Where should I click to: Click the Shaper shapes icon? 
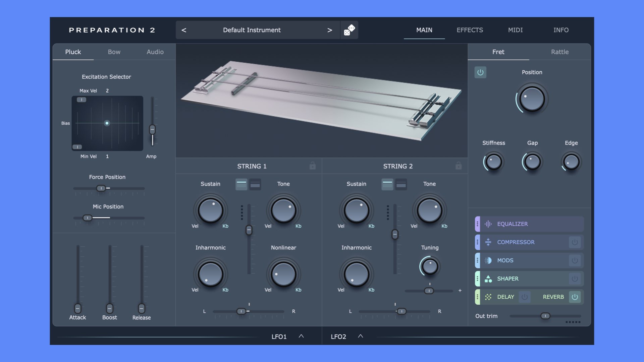[488, 279]
